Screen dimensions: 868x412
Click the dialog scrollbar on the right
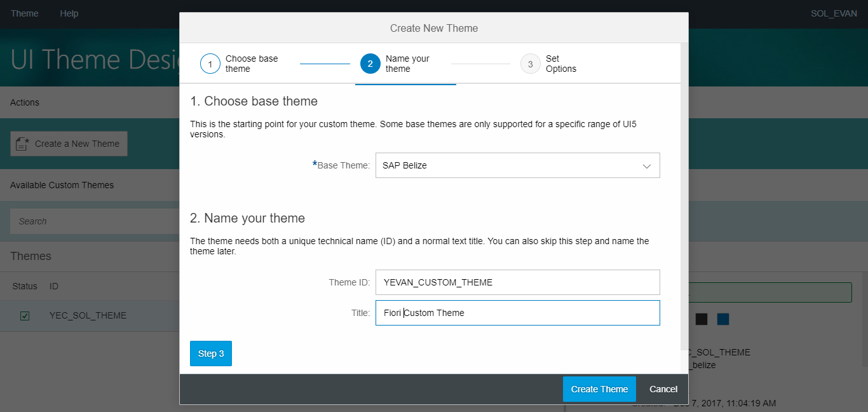(x=684, y=191)
